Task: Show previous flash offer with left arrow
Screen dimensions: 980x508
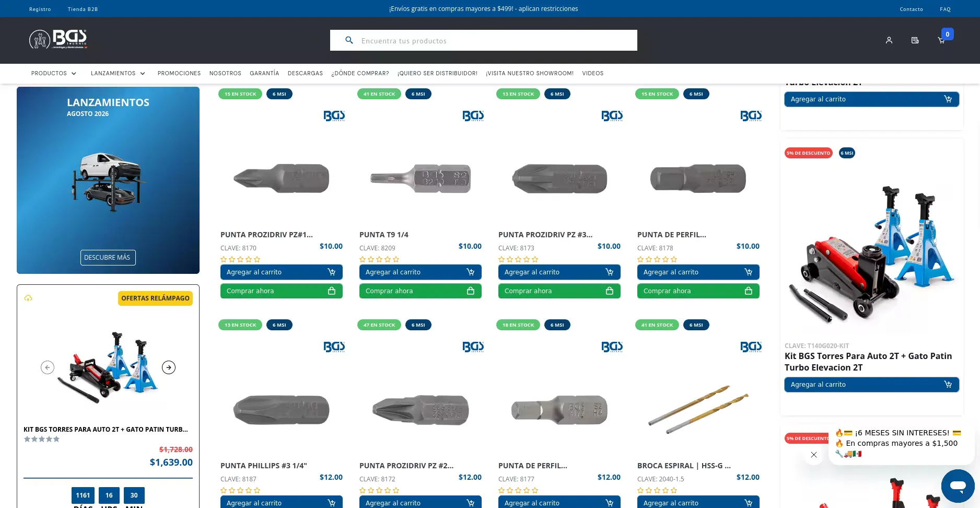Action: pos(48,367)
